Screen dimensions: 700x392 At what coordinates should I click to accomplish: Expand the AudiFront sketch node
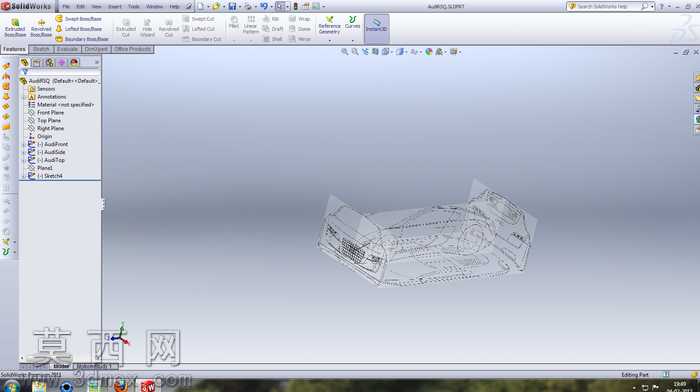click(x=25, y=144)
